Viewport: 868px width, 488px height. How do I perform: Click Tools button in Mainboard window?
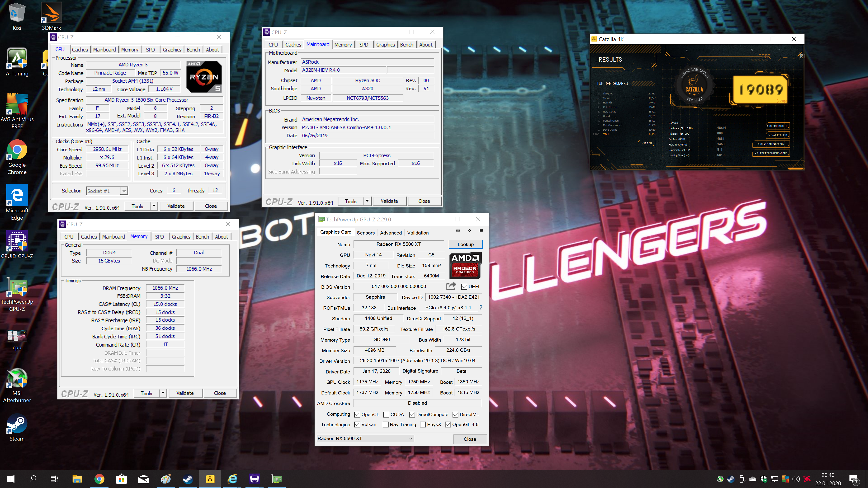coord(350,201)
